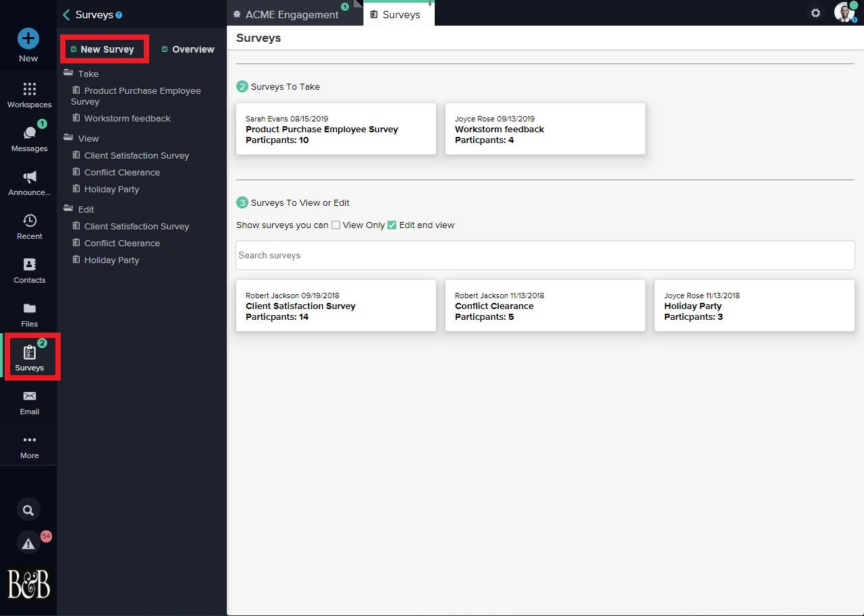Select the Surveys tab
Screen dimensions: 864x616
399,14
